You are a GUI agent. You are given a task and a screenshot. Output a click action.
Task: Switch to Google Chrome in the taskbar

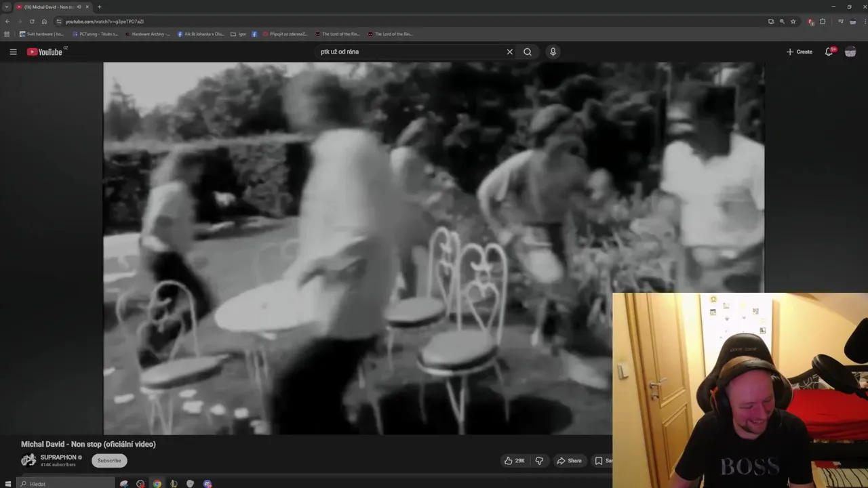coord(157,483)
